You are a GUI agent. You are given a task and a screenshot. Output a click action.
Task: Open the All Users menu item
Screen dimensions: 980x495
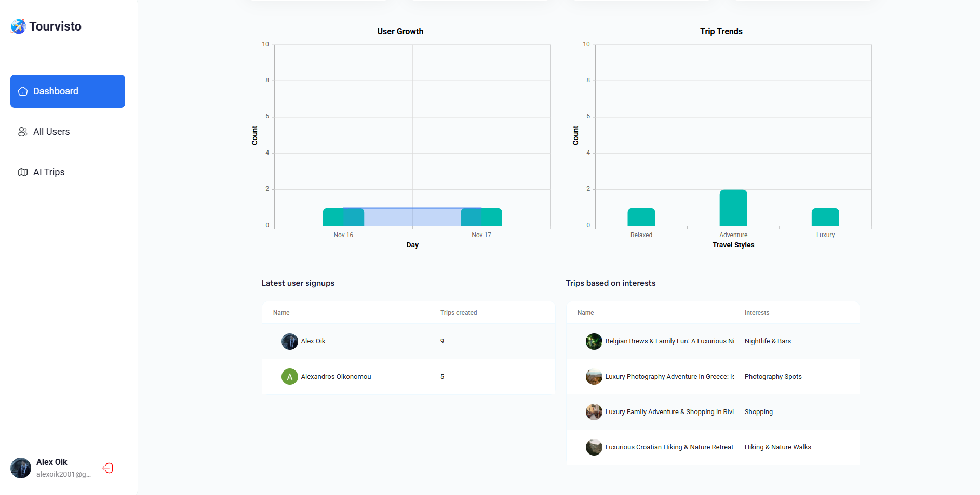51,132
